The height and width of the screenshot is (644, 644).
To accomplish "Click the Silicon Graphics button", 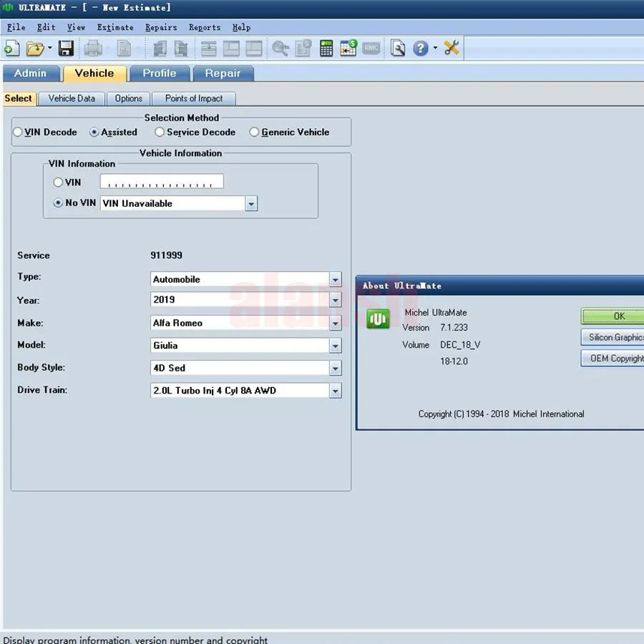I will click(x=613, y=338).
